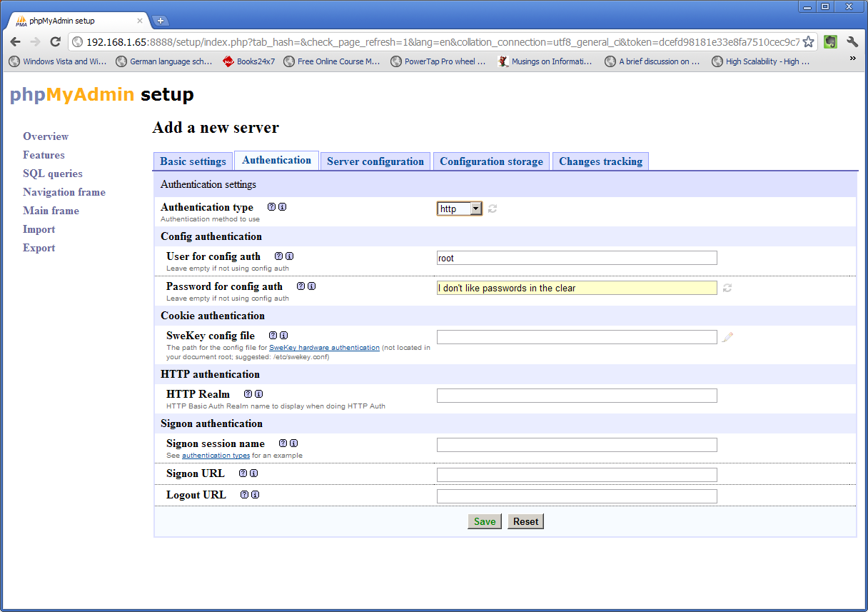Click the Reset button
Viewport: 868px width, 612px height.
(x=526, y=521)
